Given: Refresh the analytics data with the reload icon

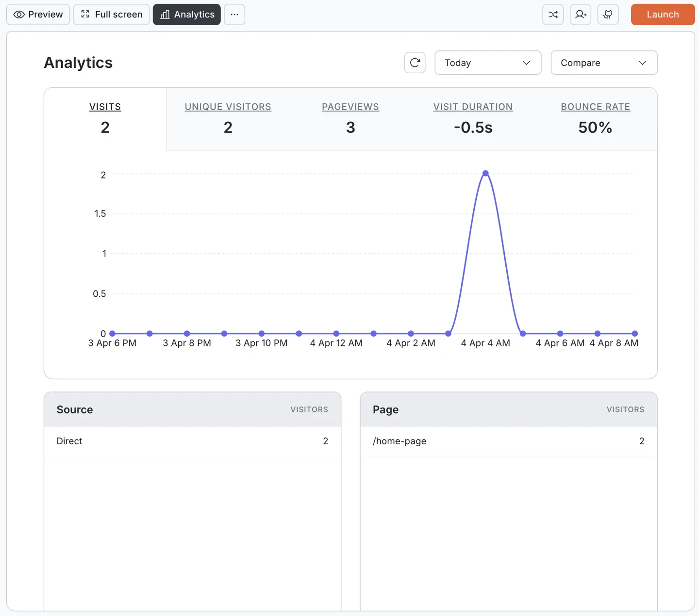Looking at the screenshot, I should tap(415, 63).
